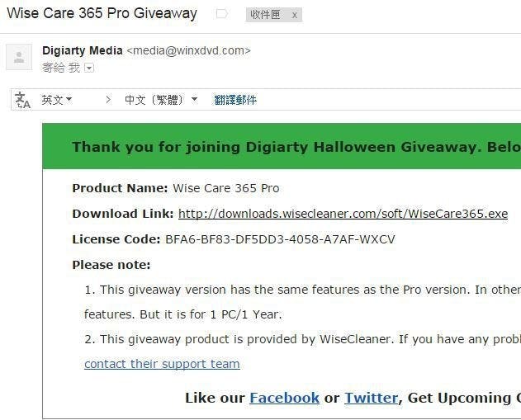Image resolution: width=521 pixels, height=420 pixels.
Task: Open the 英文 source language dropdown
Action: pyautogui.click(x=56, y=100)
